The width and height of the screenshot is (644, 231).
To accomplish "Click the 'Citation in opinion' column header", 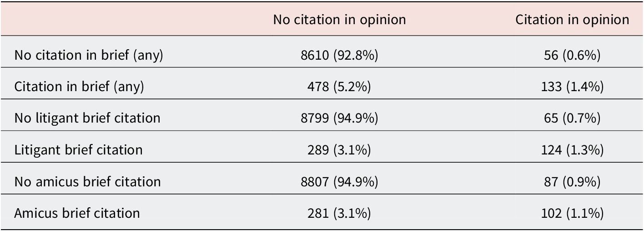I will tap(572, 20).
